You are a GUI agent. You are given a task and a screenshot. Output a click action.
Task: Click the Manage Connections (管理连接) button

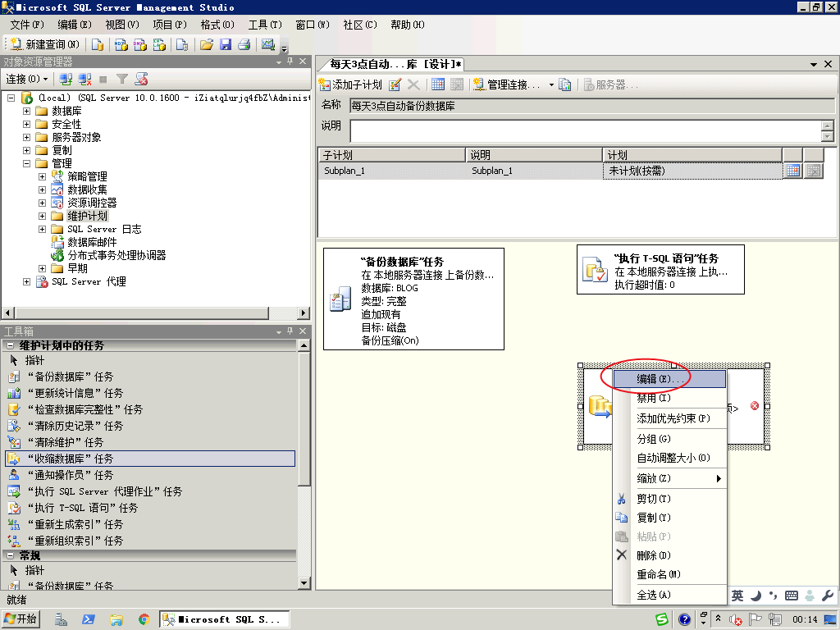click(506, 84)
